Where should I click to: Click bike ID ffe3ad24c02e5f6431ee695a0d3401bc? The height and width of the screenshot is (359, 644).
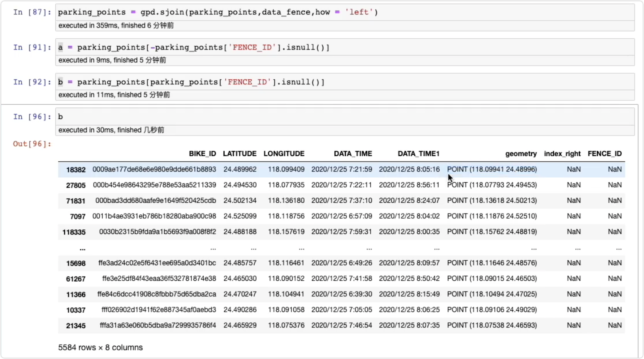(157, 263)
